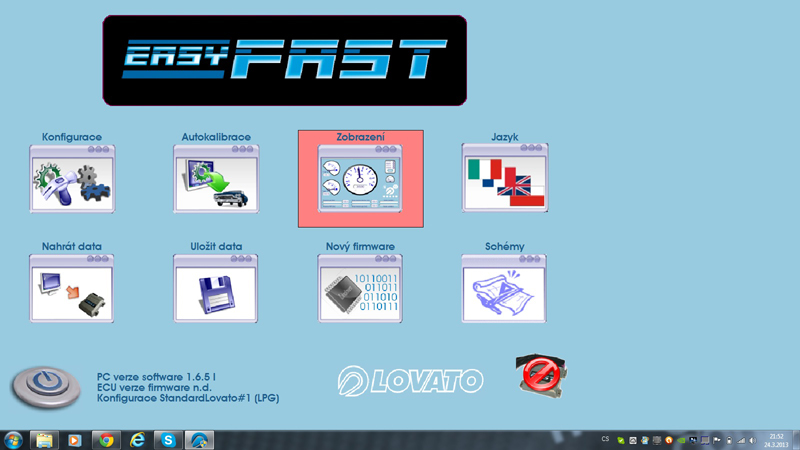Image resolution: width=800 pixels, height=450 pixels.
Task: Click the Nový firmware label
Action: pyautogui.click(x=360, y=246)
